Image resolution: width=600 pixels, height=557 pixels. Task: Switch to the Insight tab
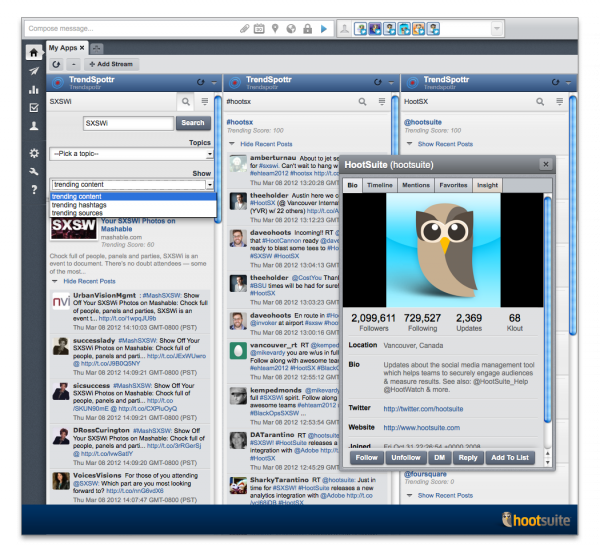coord(488,185)
